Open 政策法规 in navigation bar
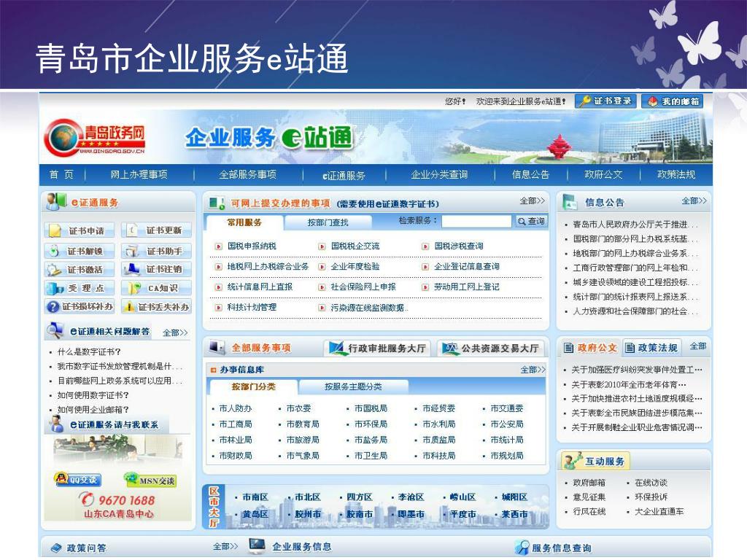This screenshot has width=747, height=560. [x=676, y=175]
